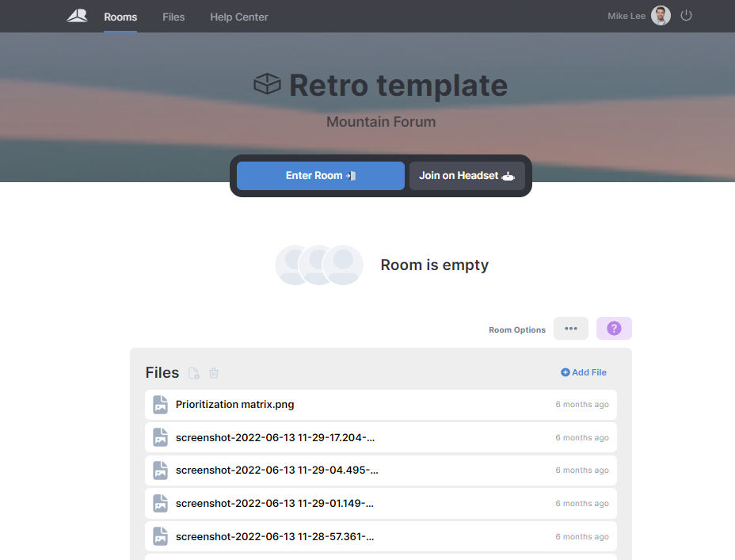Click Enter Room

pyautogui.click(x=320, y=176)
